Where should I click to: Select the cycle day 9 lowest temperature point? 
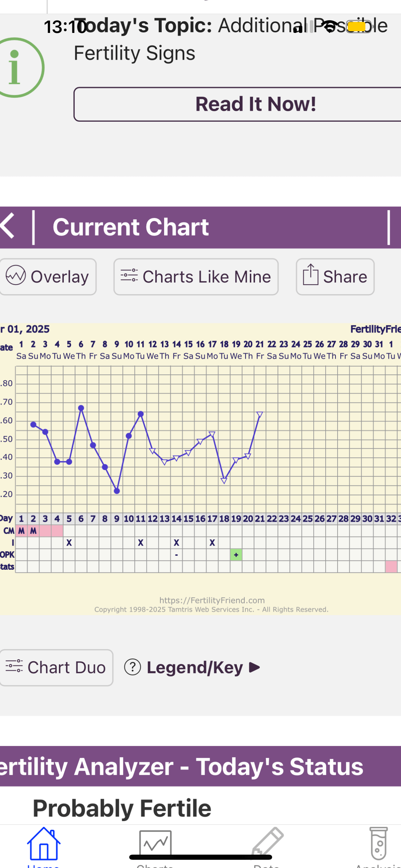tap(117, 491)
